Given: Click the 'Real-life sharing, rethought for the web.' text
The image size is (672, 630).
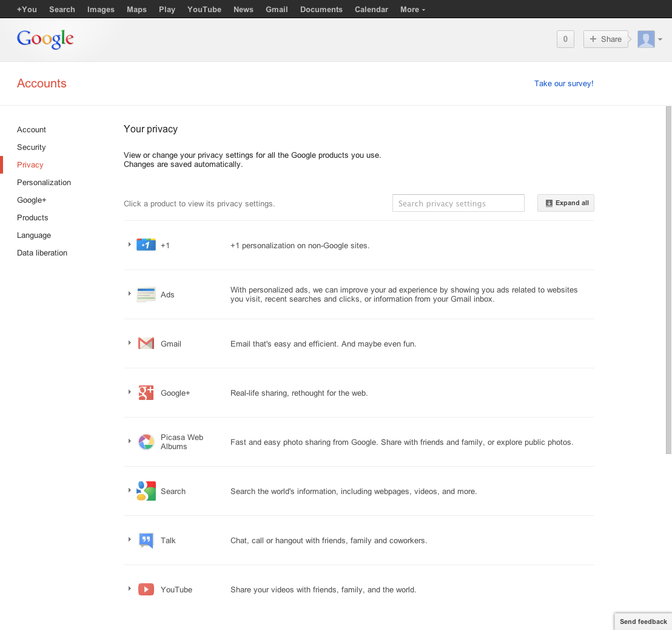Looking at the screenshot, I should click(299, 393).
